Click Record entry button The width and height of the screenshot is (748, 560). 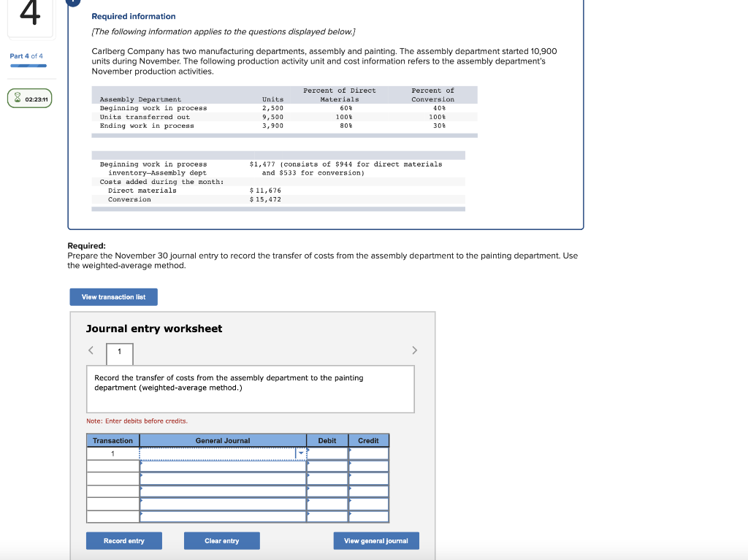[x=124, y=540]
